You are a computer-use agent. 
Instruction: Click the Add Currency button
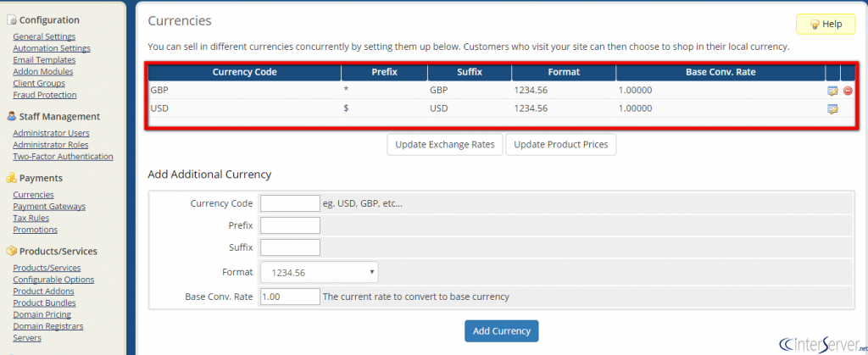pos(502,330)
